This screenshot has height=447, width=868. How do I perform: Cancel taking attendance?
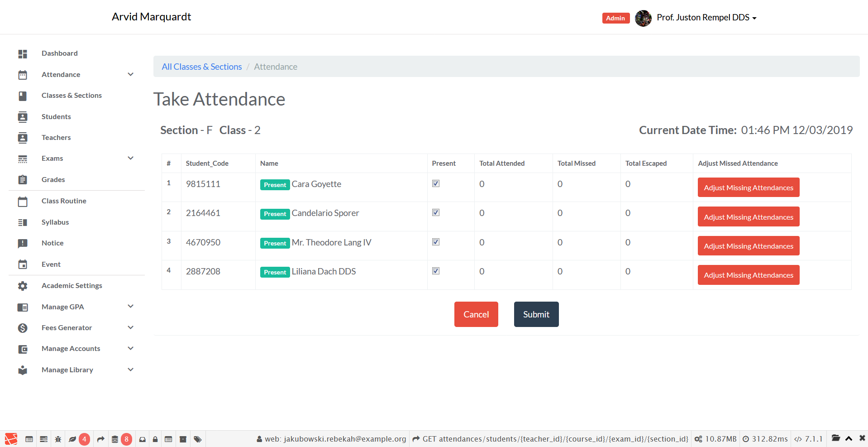[x=476, y=314]
